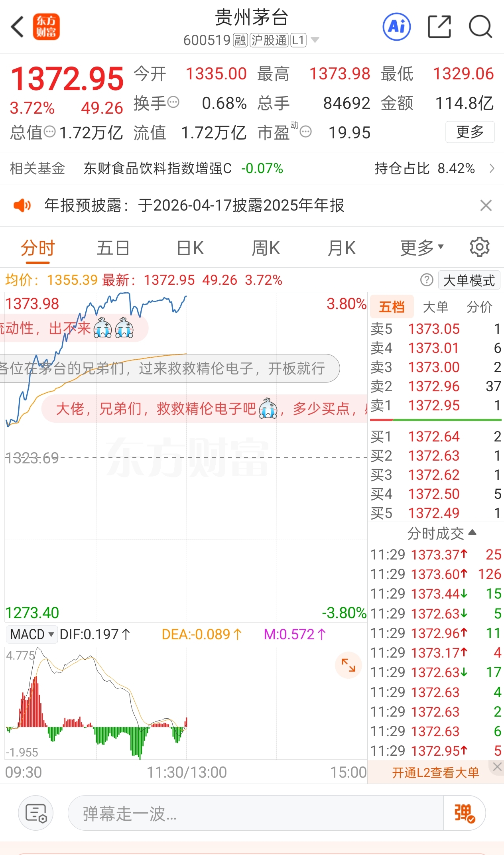Screen dimensions: 504x855
Task: Open related fund details chevron
Action: (x=492, y=168)
